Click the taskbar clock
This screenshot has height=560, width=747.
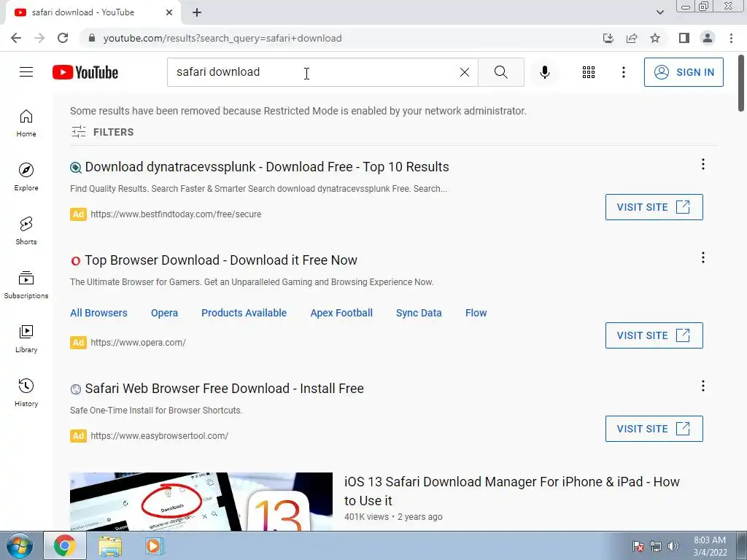pyautogui.click(x=710, y=546)
